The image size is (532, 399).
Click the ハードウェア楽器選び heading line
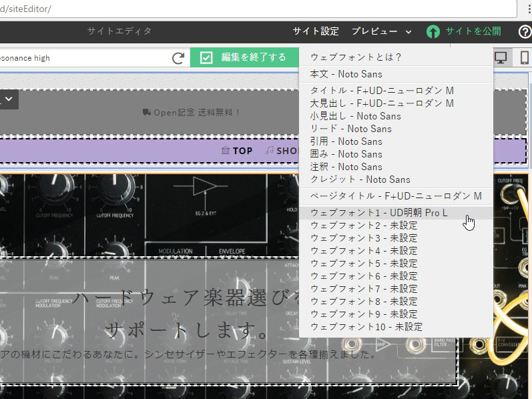coord(186,298)
